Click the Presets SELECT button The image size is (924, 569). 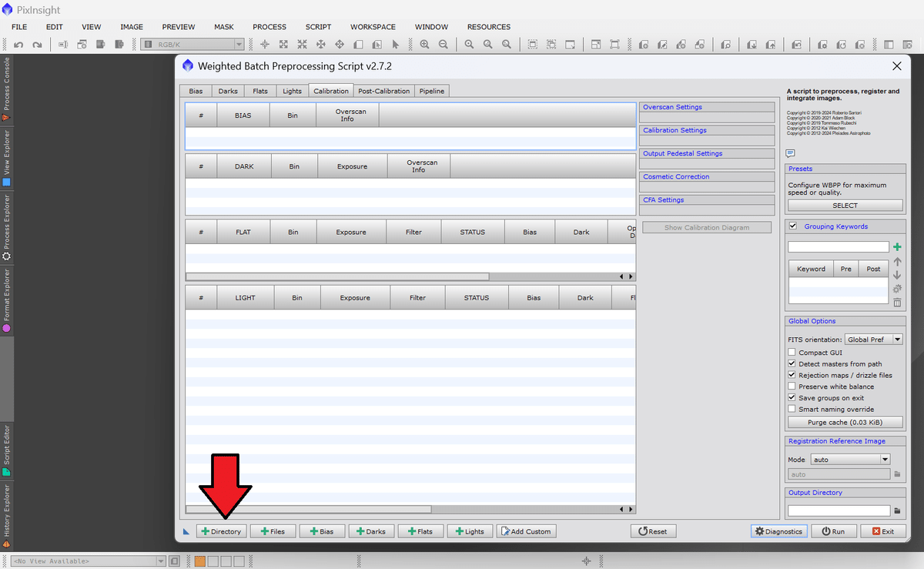[x=845, y=206]
